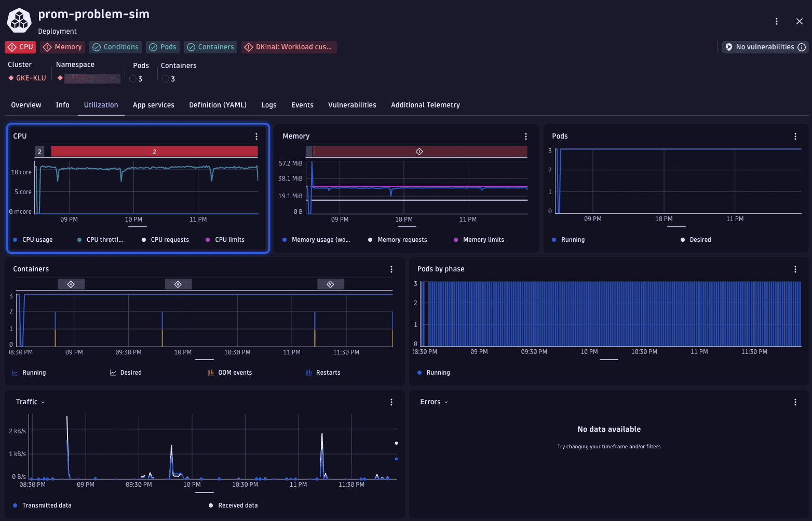Open the Containers panel options menu
The image size is (812, 521).
(391, 269)
